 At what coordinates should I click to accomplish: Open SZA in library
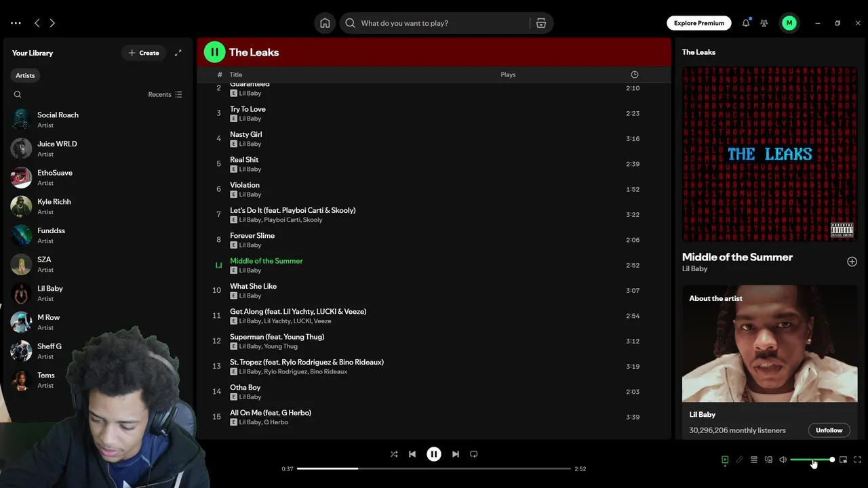[x=97, y=264]
